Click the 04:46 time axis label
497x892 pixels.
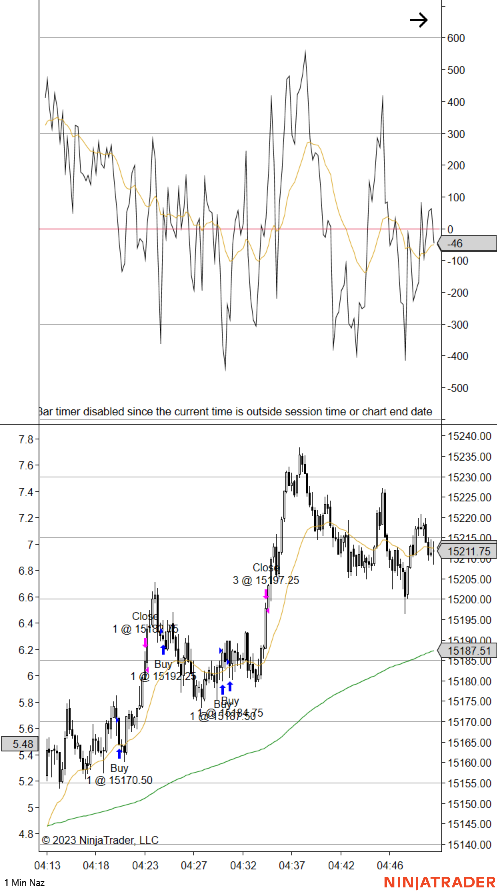390,865
